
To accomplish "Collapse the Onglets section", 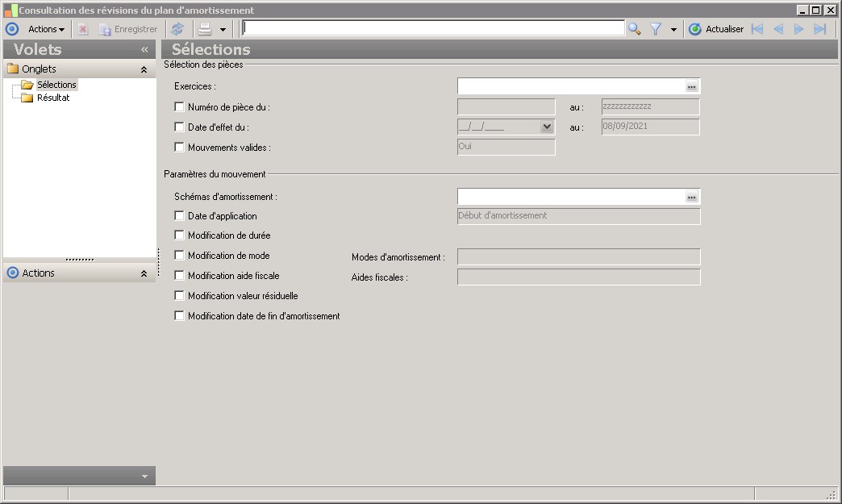I will (x=144, y=69).
